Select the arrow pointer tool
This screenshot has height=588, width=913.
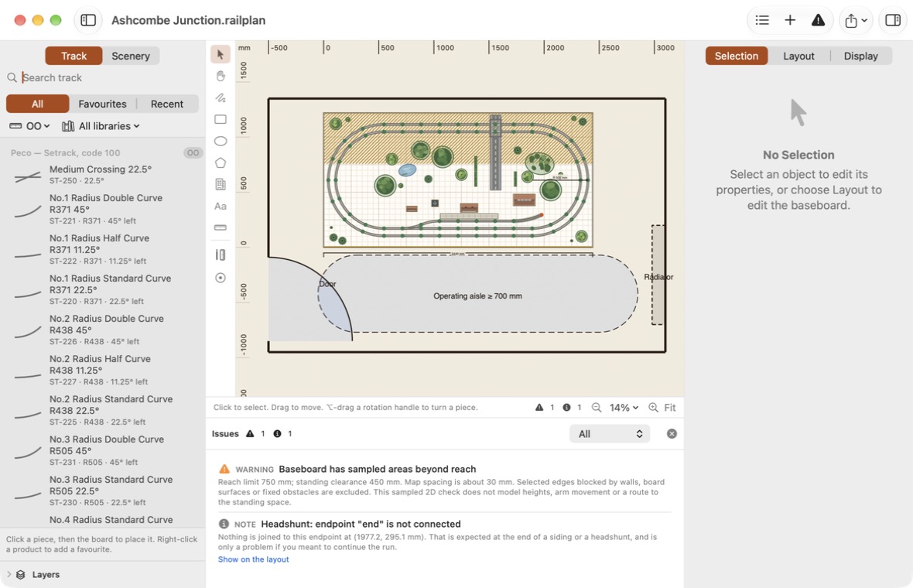[x=220, y=54]
